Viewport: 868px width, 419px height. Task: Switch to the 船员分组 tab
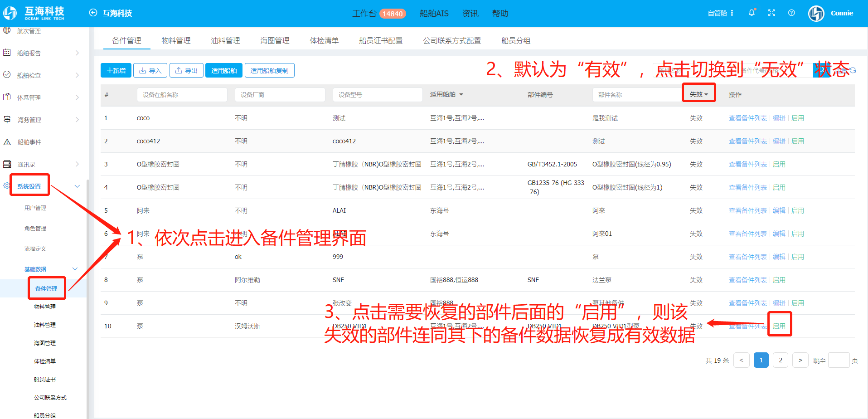516,40
